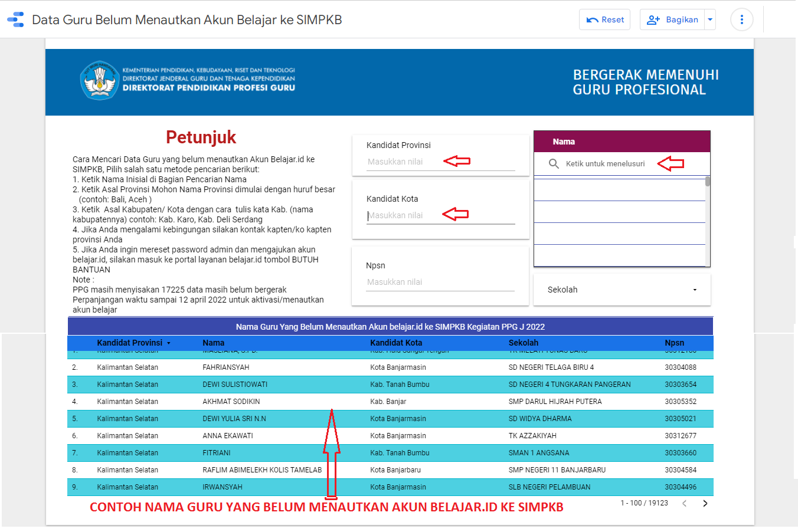Focus the Kandidat Kota input field
The width and height of the screenshot is (798, 532).
pos(440,215)
